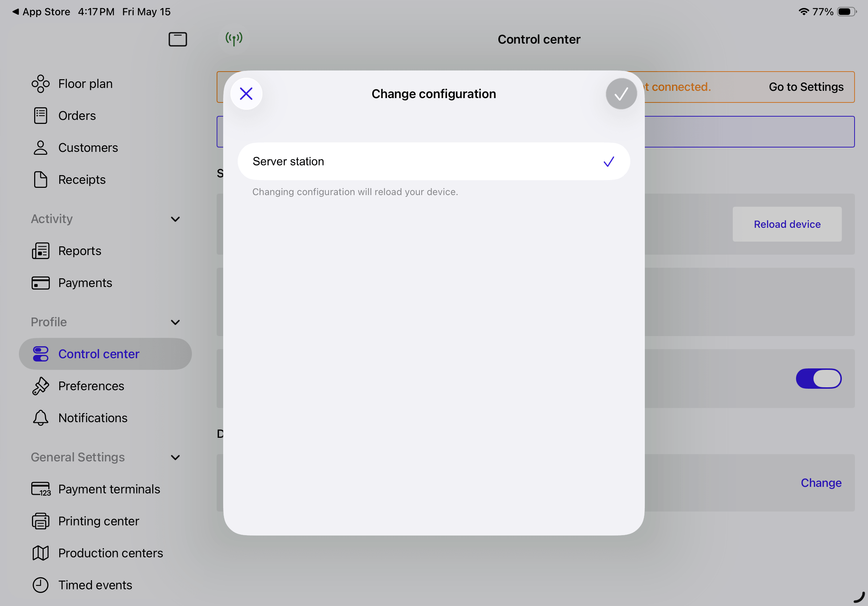Click the Reload device button

[x=787, y=224]
